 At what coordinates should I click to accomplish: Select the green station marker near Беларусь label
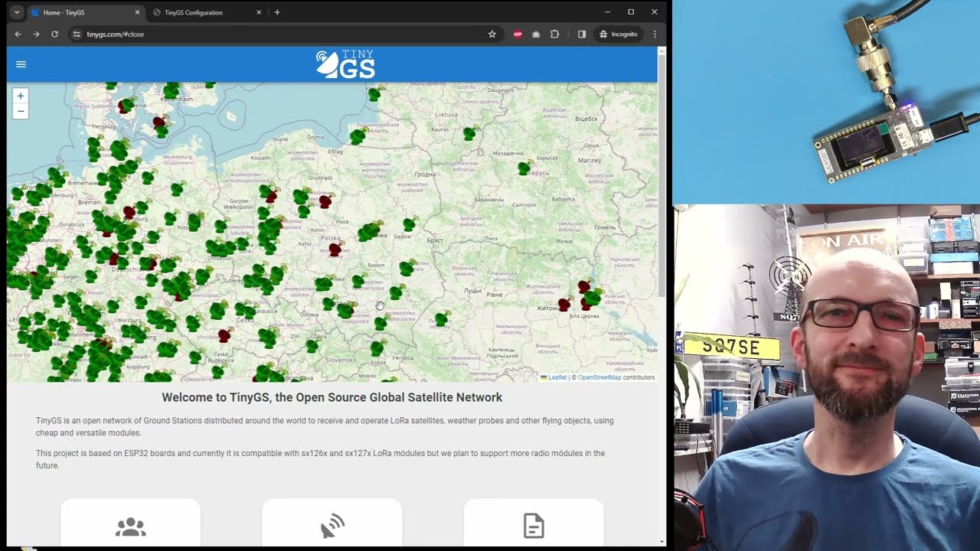pyautogui.click(x=524, y=167)
